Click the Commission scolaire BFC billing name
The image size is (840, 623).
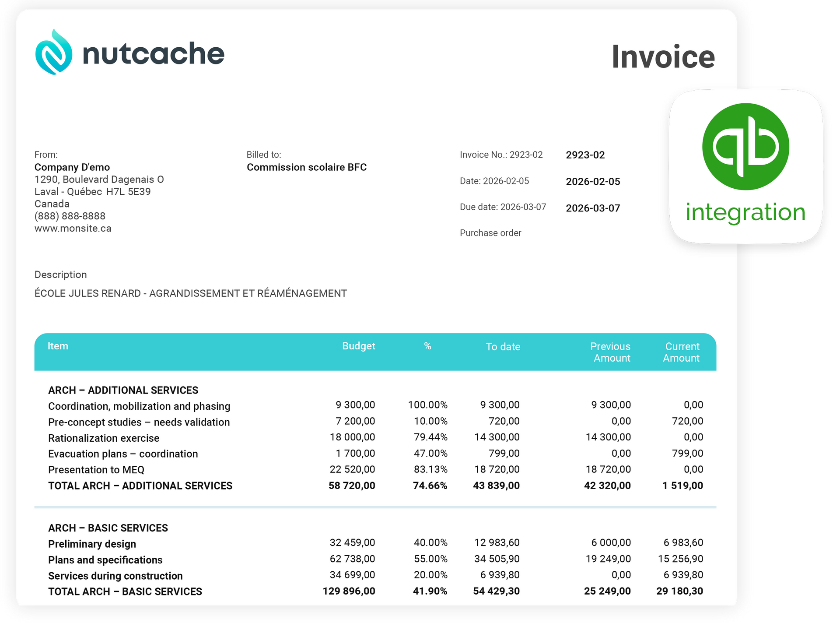click(307, 167)
